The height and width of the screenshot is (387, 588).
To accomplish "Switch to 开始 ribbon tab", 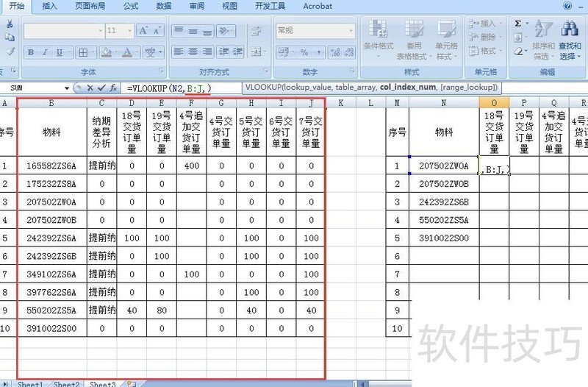I will 17,6.
